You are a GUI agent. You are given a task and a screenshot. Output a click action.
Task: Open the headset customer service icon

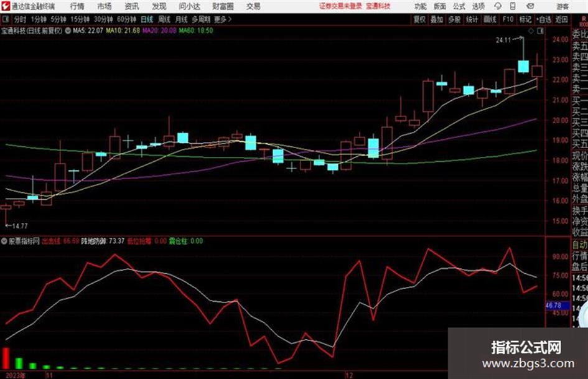coord(498,6)
